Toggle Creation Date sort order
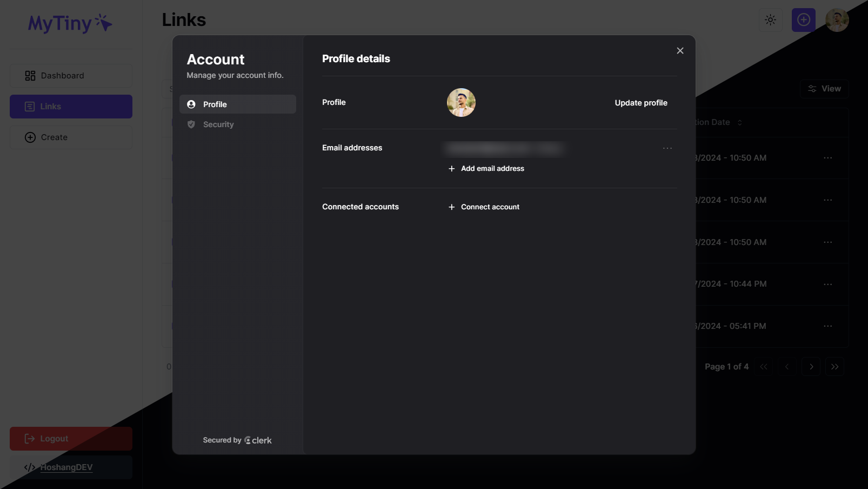Image resolution: width=868 pixels, height=489 pixels. click(x=739, y=122)
